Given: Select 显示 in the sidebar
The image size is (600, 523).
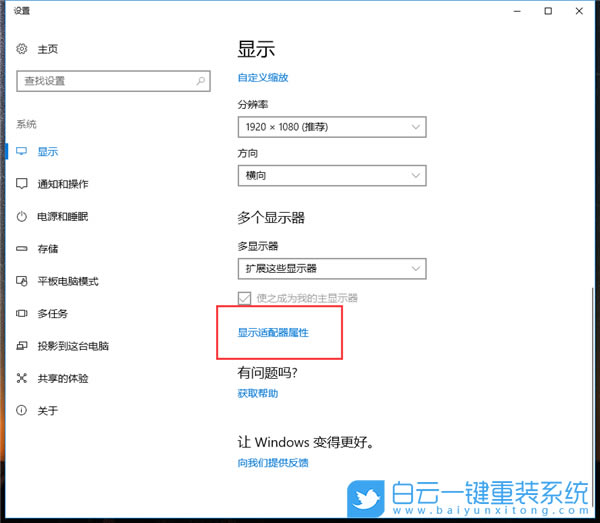Looking at the screenshot, I should coord(48,152).
